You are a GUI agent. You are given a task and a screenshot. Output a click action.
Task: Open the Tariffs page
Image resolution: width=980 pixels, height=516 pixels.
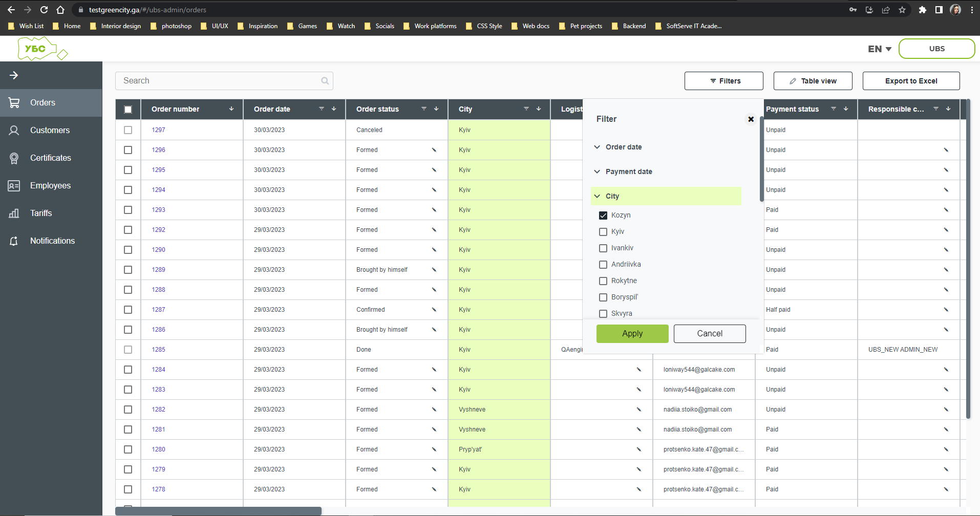click(40, 213)
